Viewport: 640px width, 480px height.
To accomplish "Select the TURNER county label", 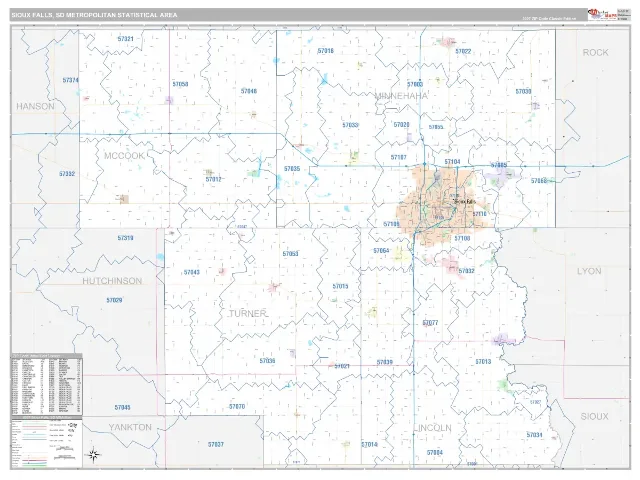I will coord(248,314).
